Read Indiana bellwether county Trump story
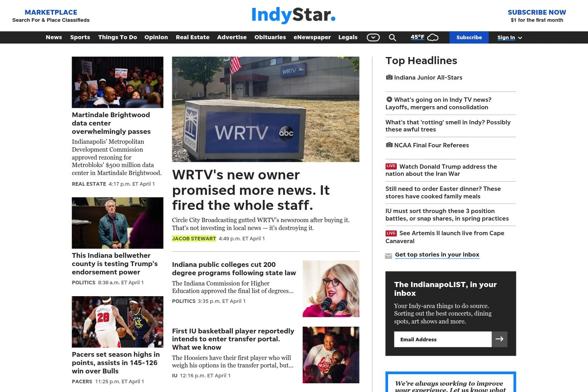Viewport: 588px width, 392px height. 115,264
